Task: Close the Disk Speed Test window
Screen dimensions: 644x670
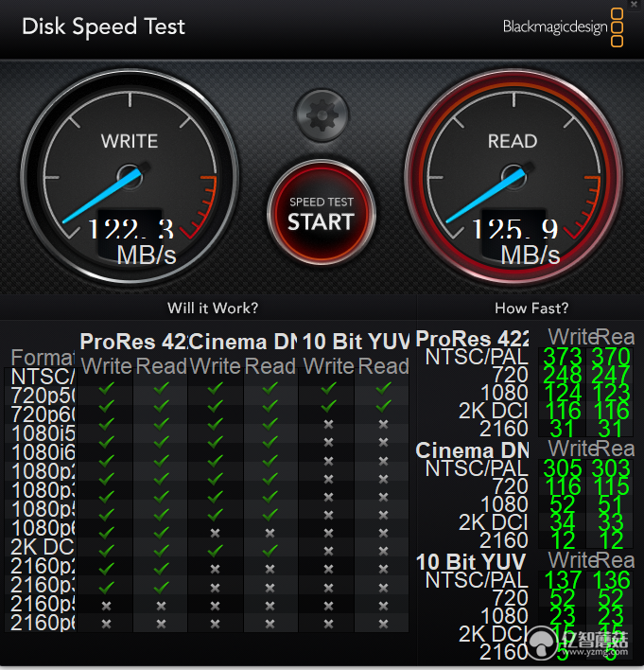Action: pyautogui.click(x=635, y=5)
